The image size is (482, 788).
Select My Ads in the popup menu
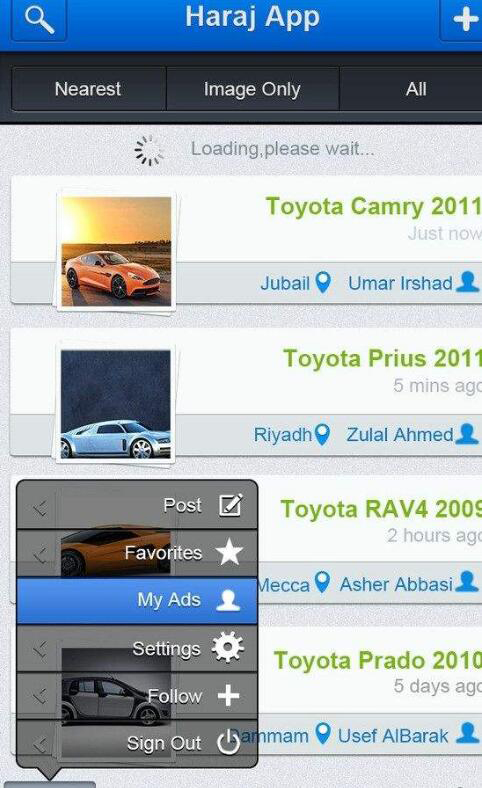click(x=137, y=600)
